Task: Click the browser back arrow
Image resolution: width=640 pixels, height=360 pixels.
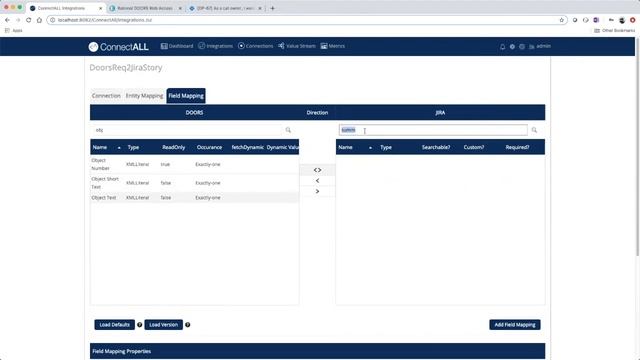Action: pyautogui.click(x=7, y=20)
